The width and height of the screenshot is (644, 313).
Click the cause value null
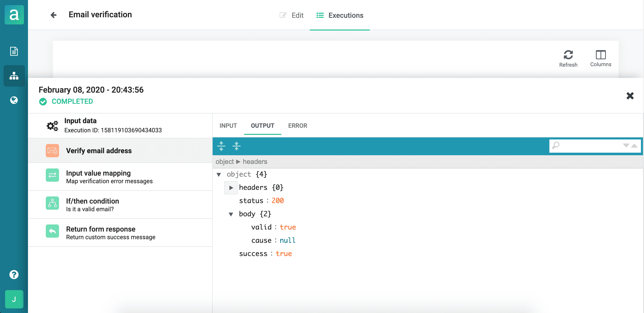(287, 240)
